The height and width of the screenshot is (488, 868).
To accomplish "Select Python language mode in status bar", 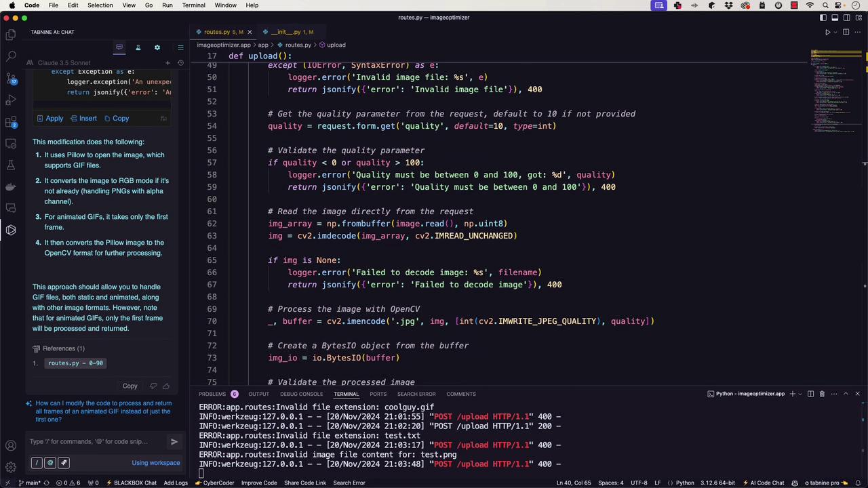I will pos(685,483).
